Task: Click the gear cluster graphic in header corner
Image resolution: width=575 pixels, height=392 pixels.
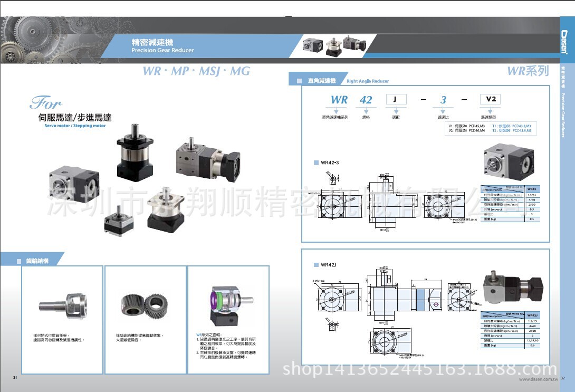Action: 21,41
